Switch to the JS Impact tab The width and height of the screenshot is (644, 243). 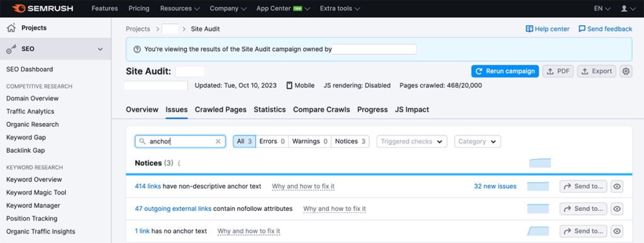click(x=412, y=109)
